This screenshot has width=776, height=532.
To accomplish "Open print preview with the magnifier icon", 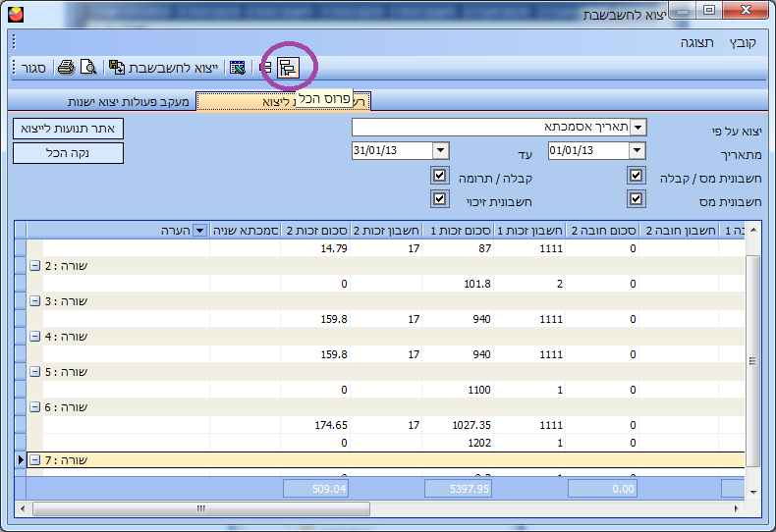I will point(88,68).
